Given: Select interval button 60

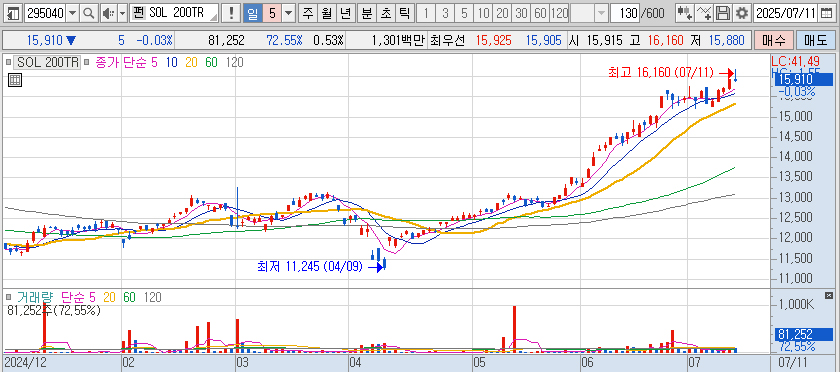Looking at the screenshot, I should (540, 13).
